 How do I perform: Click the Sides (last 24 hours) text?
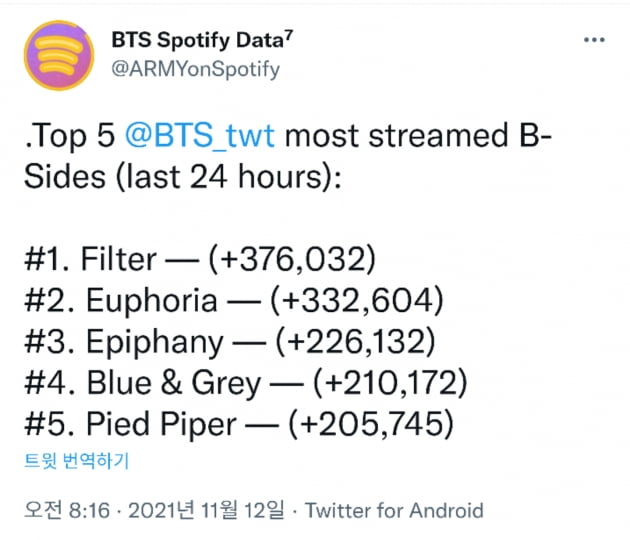coord(183,177)
